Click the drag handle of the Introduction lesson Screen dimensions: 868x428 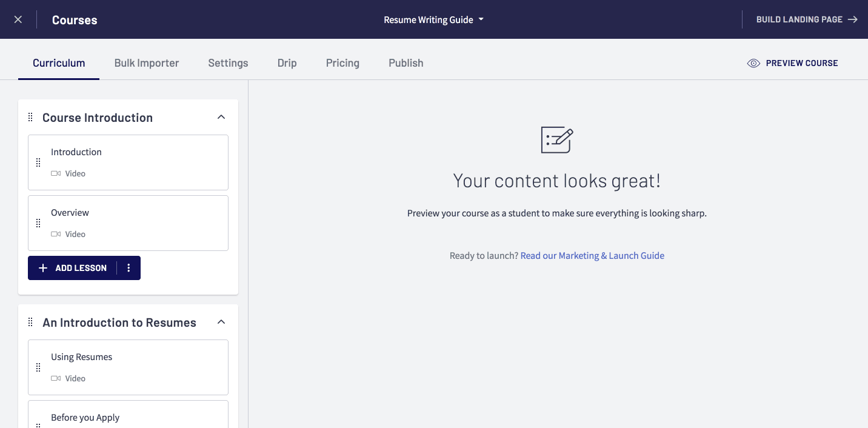click(38, 162)
